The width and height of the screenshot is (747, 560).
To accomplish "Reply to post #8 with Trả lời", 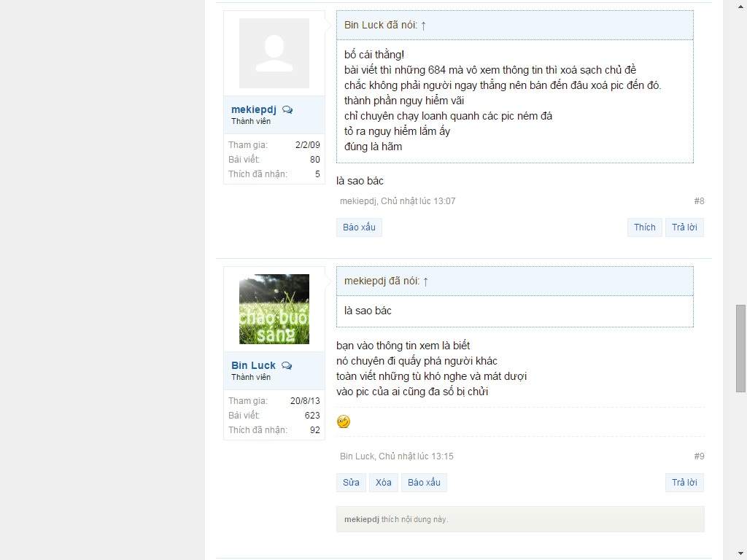I will tap(684, 227).
